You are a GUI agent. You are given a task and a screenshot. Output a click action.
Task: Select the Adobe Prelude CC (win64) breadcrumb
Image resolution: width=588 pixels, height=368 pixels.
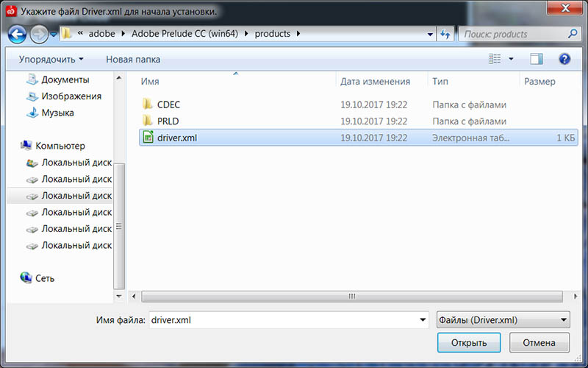click(184, 34)
